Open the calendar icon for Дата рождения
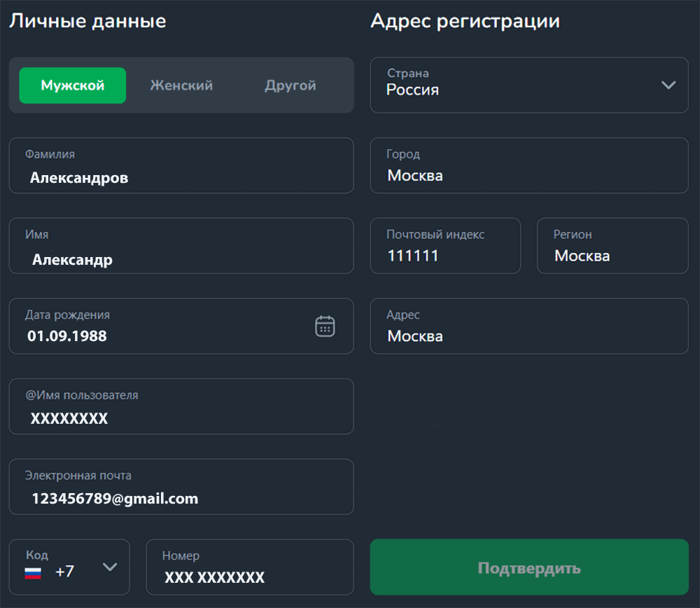700x608 pixels. 325,326
